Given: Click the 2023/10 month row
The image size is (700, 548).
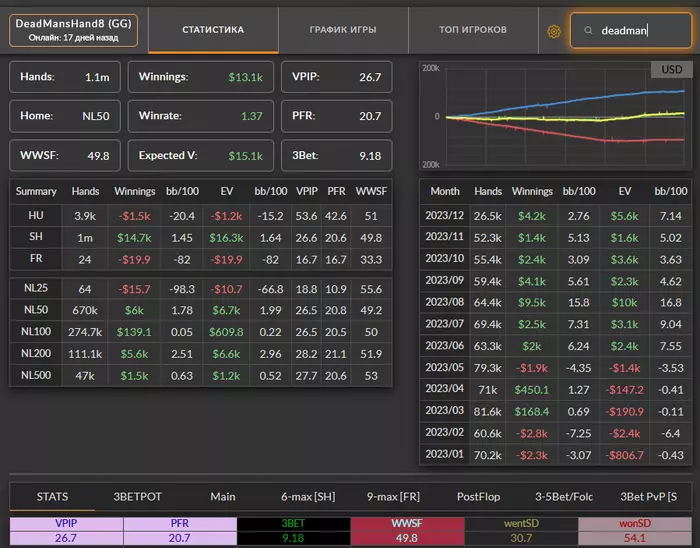Looking at the screenshot, I should point(555,259).
